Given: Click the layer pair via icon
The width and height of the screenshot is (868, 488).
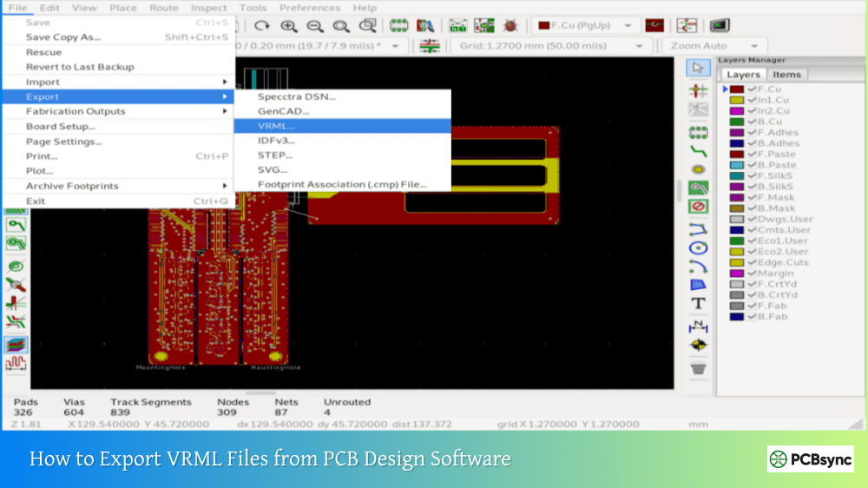Looking at the screenshot, I should 654,25.
